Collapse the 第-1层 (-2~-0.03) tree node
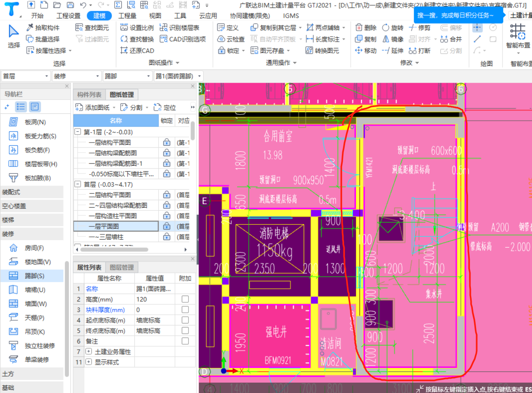This screenshot has height=393, width=532. (78, 132)
